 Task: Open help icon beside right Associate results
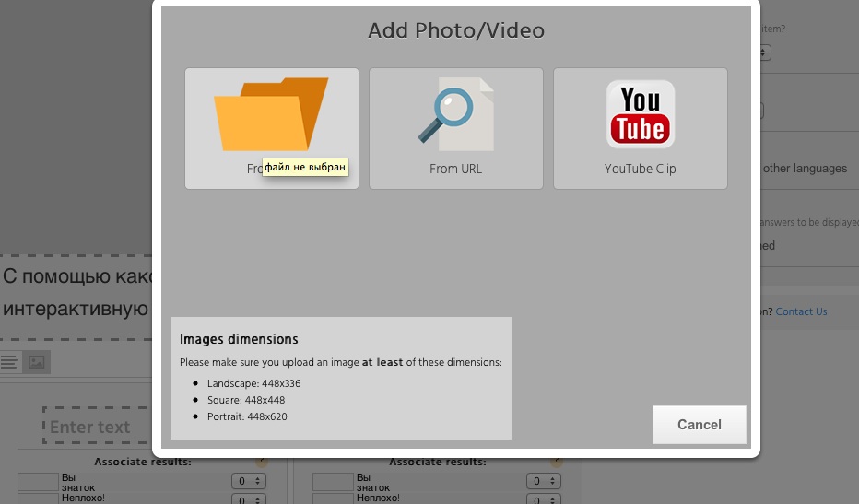click(556, 462)
